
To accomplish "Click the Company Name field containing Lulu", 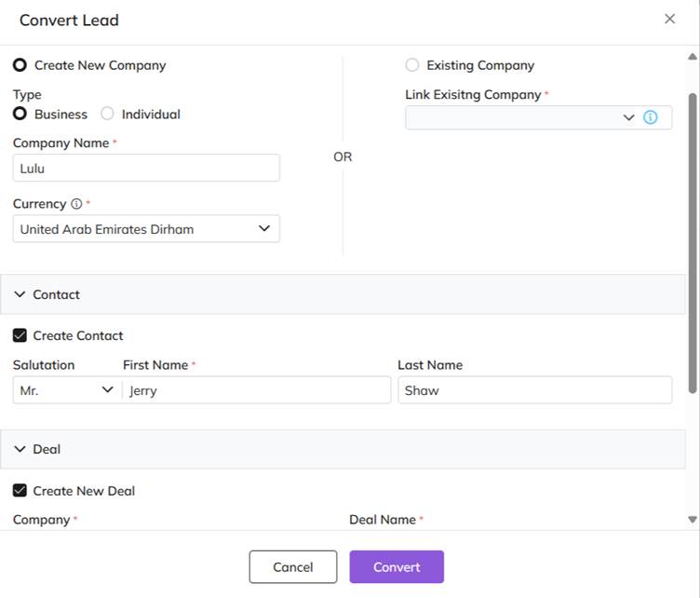I will pos(146,169).
